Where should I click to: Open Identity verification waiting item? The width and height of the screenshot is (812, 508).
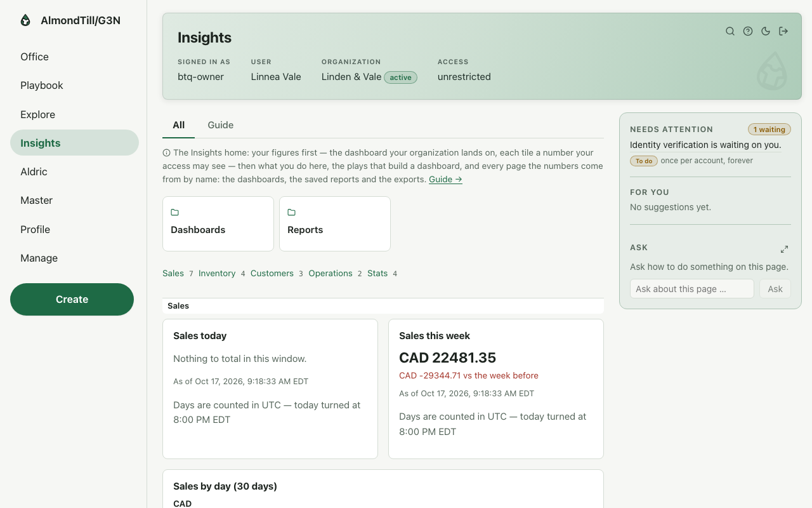pyautogui.click(x=705, y=145)
